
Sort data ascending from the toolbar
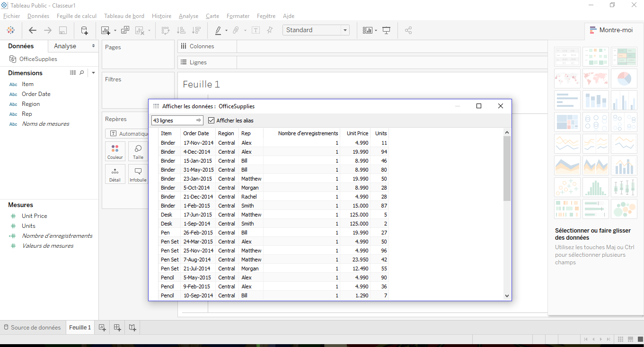[x=181, y=30]
